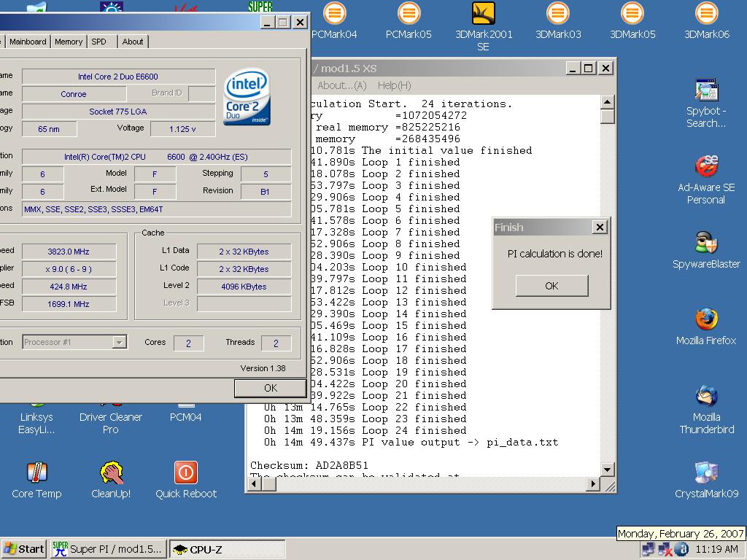This screenshot has width=747, height=560.
Task: Click the Intel Core 2 Duo logo
Action: [x=247, y=97]
